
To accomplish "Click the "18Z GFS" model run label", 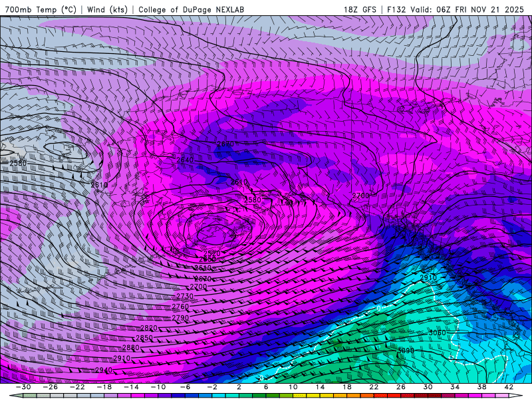I will 360,9.
